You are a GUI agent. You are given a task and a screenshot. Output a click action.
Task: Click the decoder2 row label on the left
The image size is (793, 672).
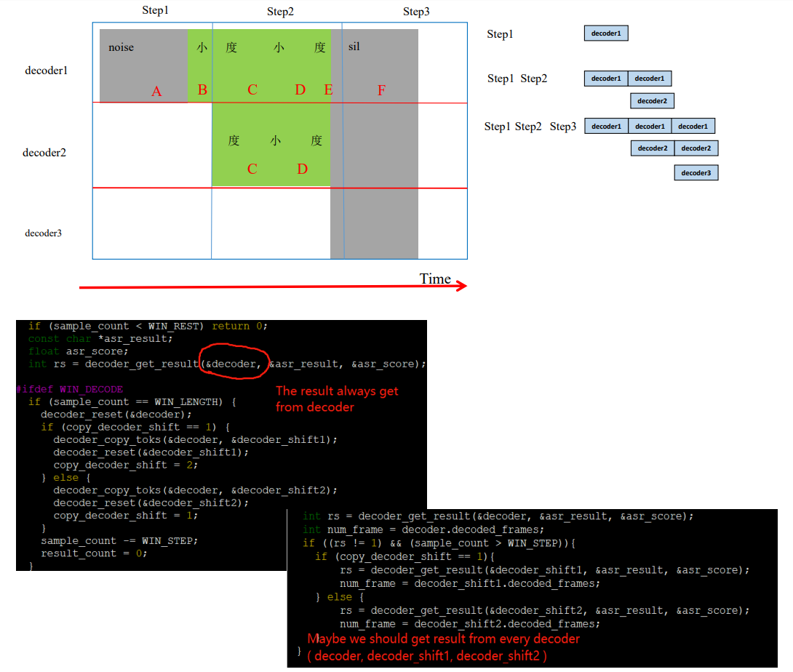point(44,153)
